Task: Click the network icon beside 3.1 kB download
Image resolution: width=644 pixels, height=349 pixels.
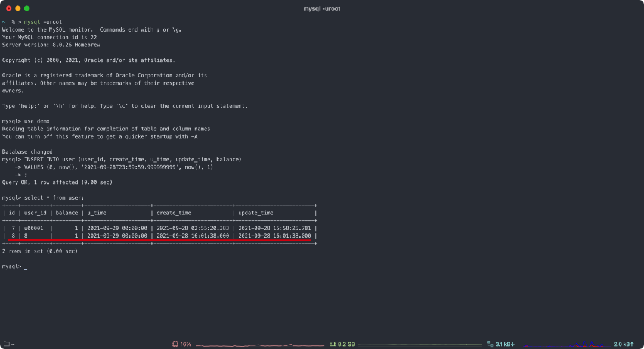Action: pyautogui.click(x=490, y=344)
